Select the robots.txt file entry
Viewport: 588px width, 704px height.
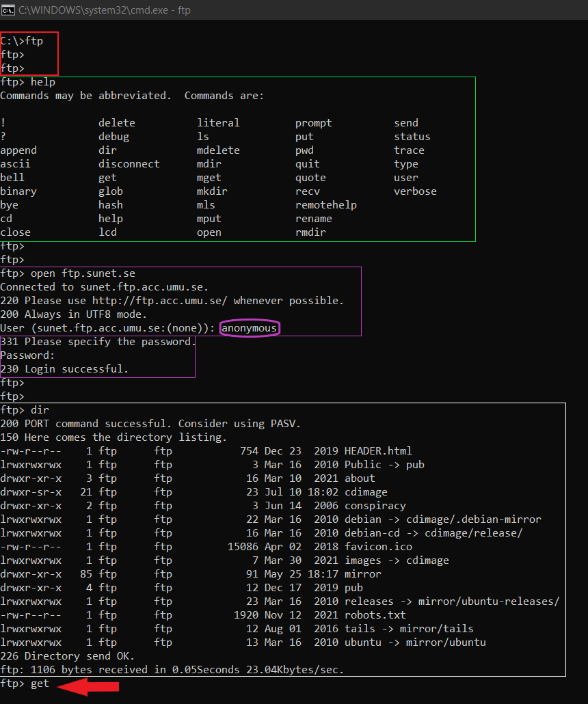click(x=375, y=615)
